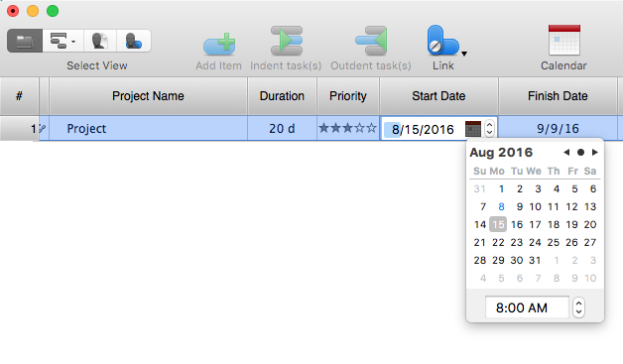Switch to the resource usage view icon
Screen dimensions: 623x364
tap(134, 41)
